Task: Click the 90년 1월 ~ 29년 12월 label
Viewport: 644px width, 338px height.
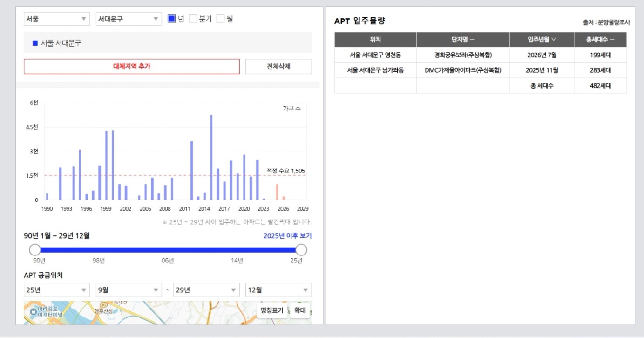Action: tap(57, 235)
